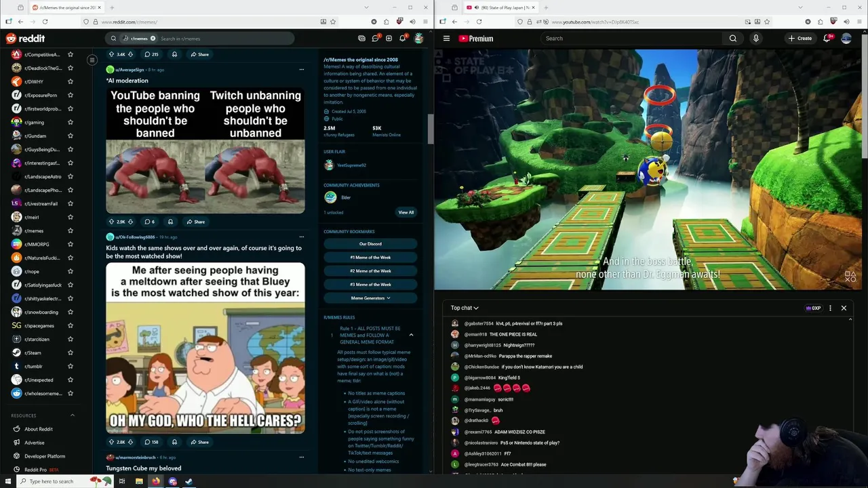The width and height of the screenshot is (868, 488).
Task: Go to Reddit home via logo
Action: pos(26,39)
